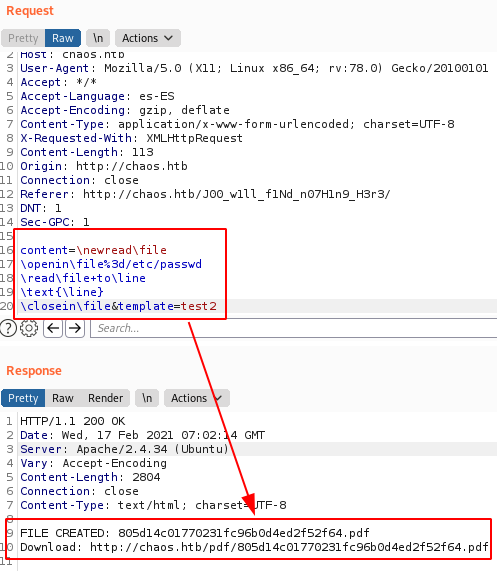Click the Accept-Language: es-ES line

pyautogui.click(x=97, y=96)
